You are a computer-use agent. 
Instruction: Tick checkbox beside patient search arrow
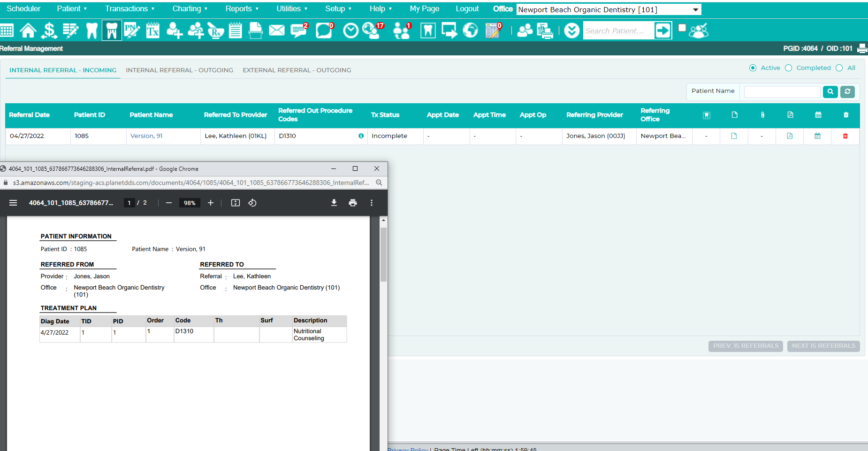tap(682, 28)
